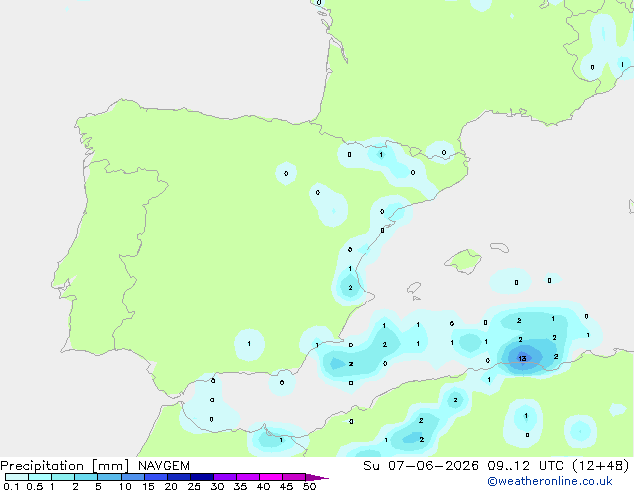634x490 pixels.
Task: Select the 40–45 mm magenta legend swatch
Action: click(271, 477)
